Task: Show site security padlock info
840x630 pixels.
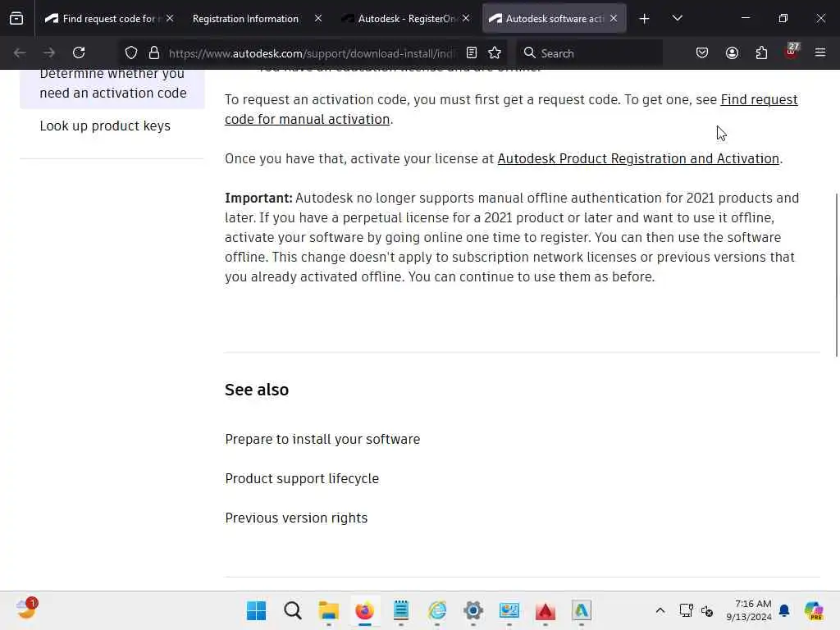Action: click(154, 52)
